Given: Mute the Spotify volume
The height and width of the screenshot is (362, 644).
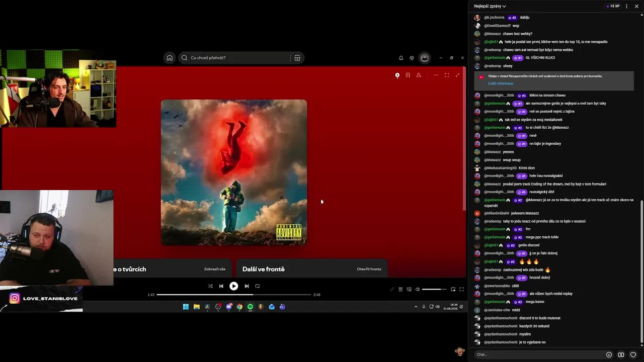Looking at the screenshot, I should tap(417, 290).
